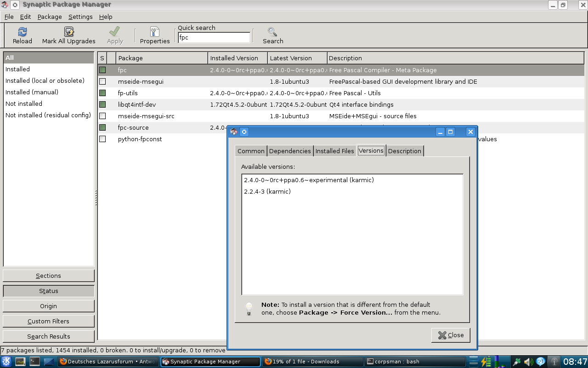Open the Settings menu

(80, 17)
